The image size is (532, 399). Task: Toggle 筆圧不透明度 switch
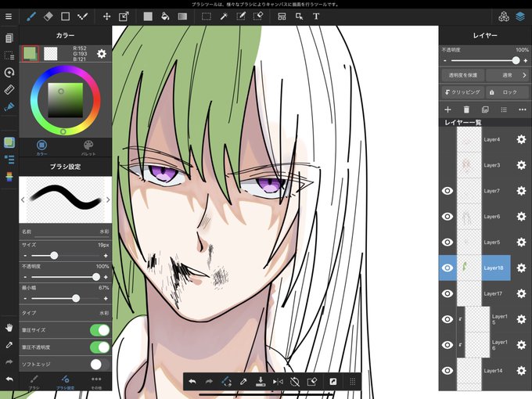pos(100,347)
